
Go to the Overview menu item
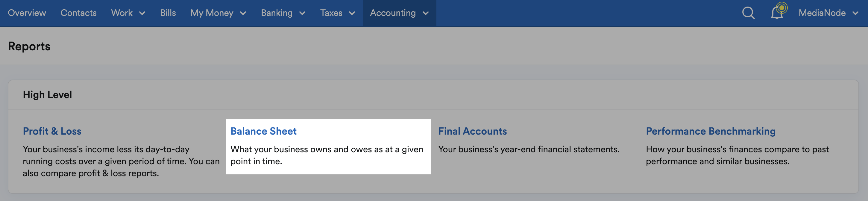(x=27, y=13)
